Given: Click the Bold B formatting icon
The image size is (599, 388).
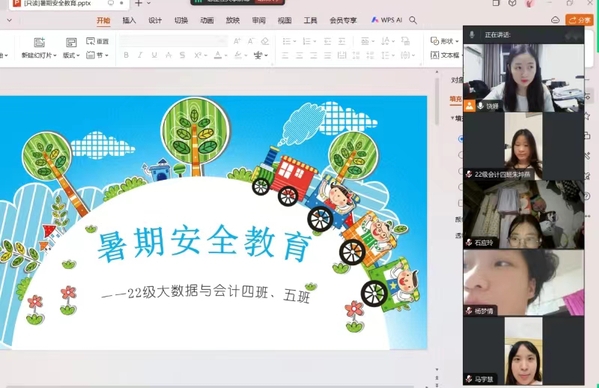Looking at the screenshot, I should click(126, 55).
